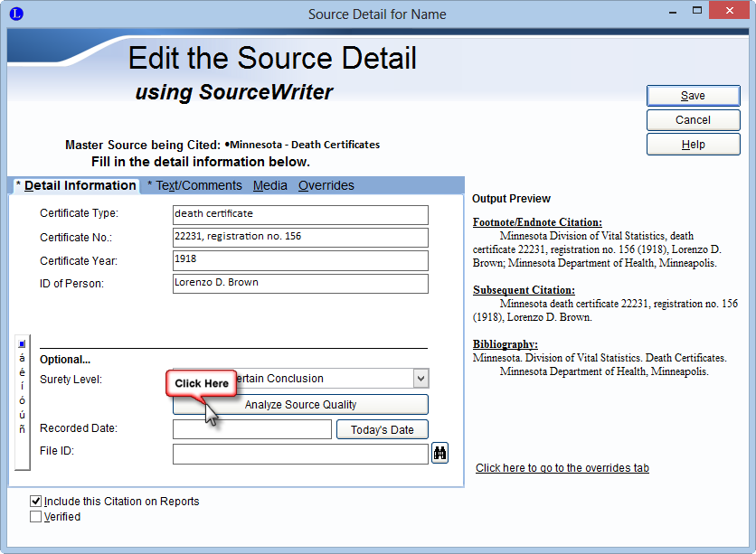Screen dimensions: 756x554
Task: Maximize the Source Detail window
Action: pos(696,11)
